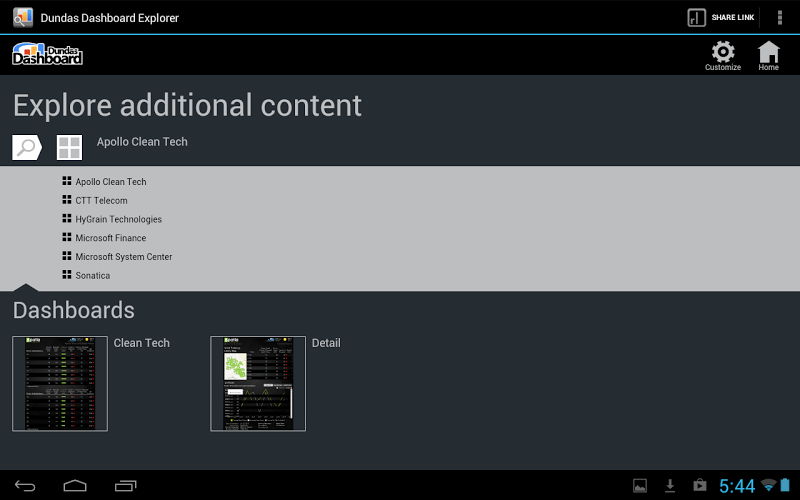
Task: Toggle the project grid view icon
Action: [x=69, y=147]
